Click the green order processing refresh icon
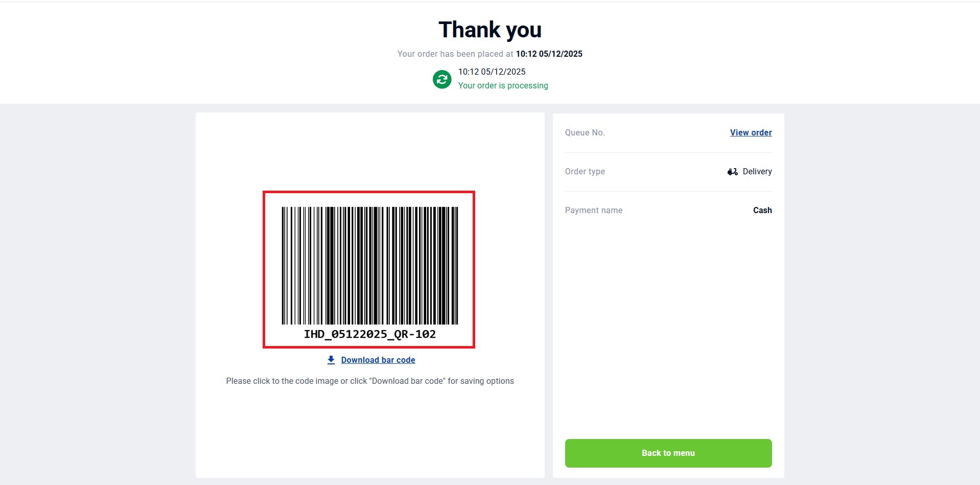 tap(442, 79)
